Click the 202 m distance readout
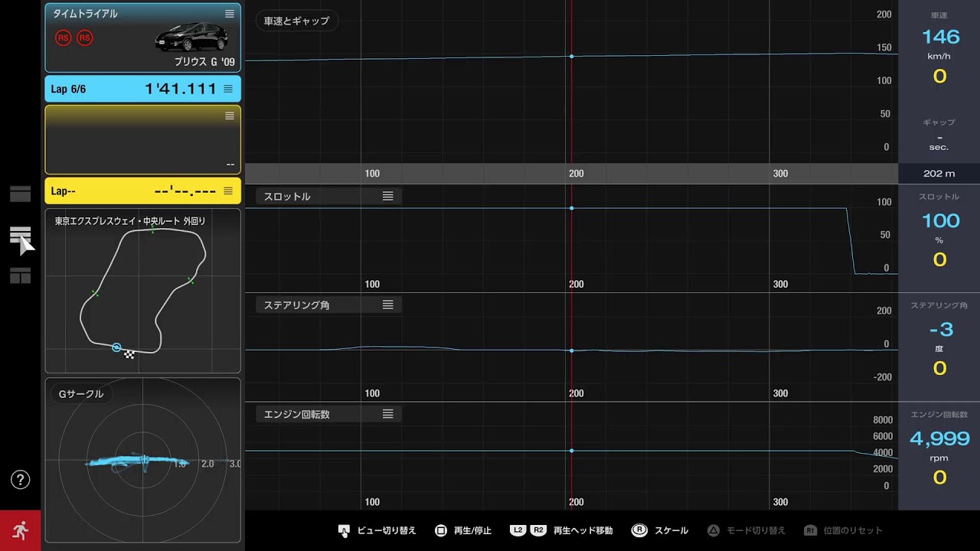Viewport: 980px width, 551px height. (x=939, y=174)
